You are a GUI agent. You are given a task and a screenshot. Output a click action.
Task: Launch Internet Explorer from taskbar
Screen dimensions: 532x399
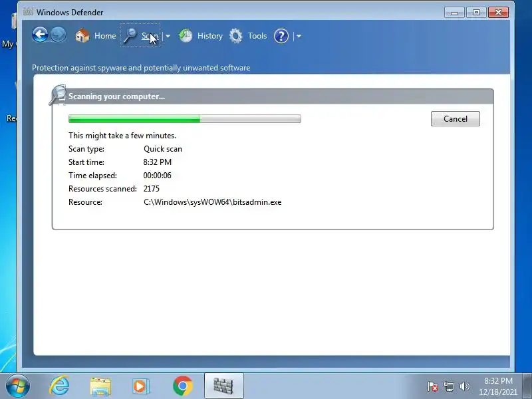(x=59, y=386)
